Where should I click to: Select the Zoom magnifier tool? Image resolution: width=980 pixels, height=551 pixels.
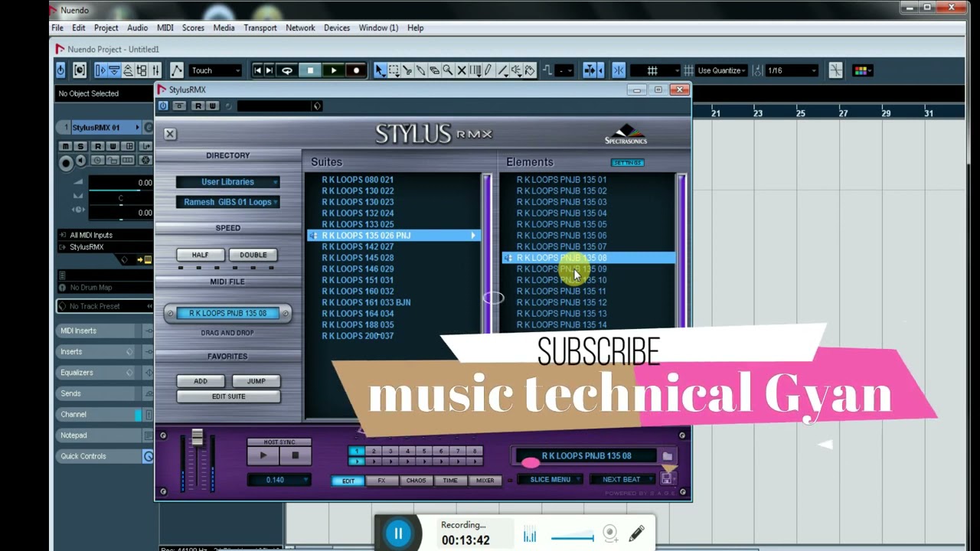[448, 70]
